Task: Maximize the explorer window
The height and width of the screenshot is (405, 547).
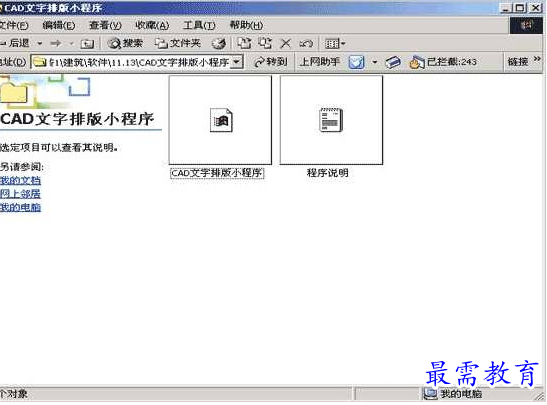Action: point(520,8)
